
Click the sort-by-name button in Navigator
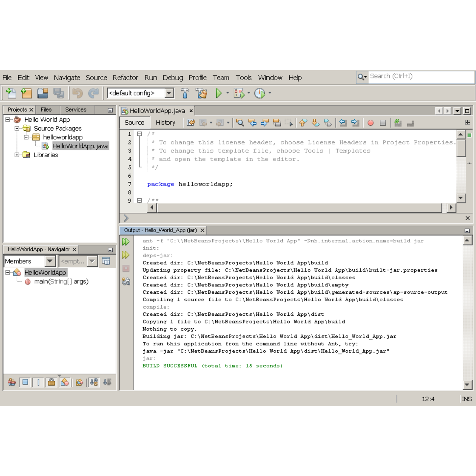pyautogui.click(x=94, y=382)
